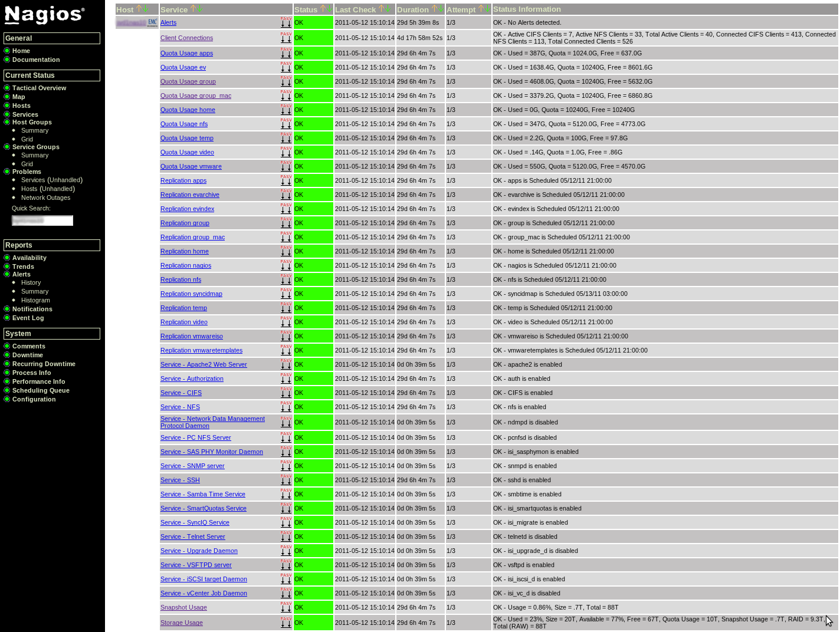Open the Downtime page
This screenshot has height=632, width=840.
point(28,355)
